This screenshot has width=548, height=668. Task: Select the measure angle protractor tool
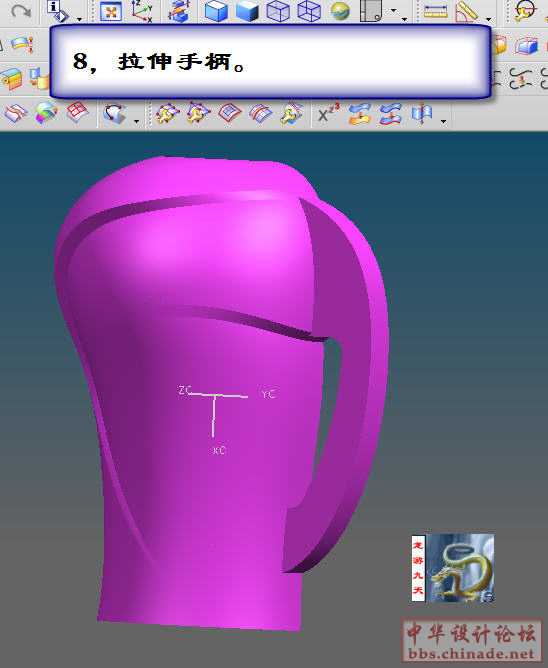tap(467, 12)
